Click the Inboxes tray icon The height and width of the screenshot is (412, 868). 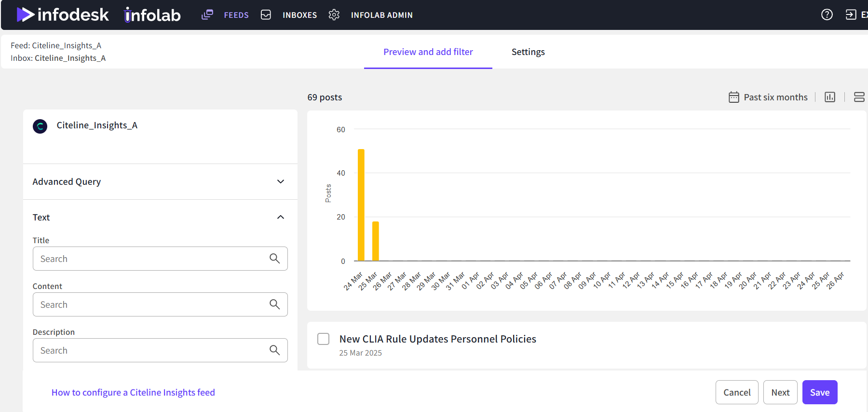tap(266, 15)
